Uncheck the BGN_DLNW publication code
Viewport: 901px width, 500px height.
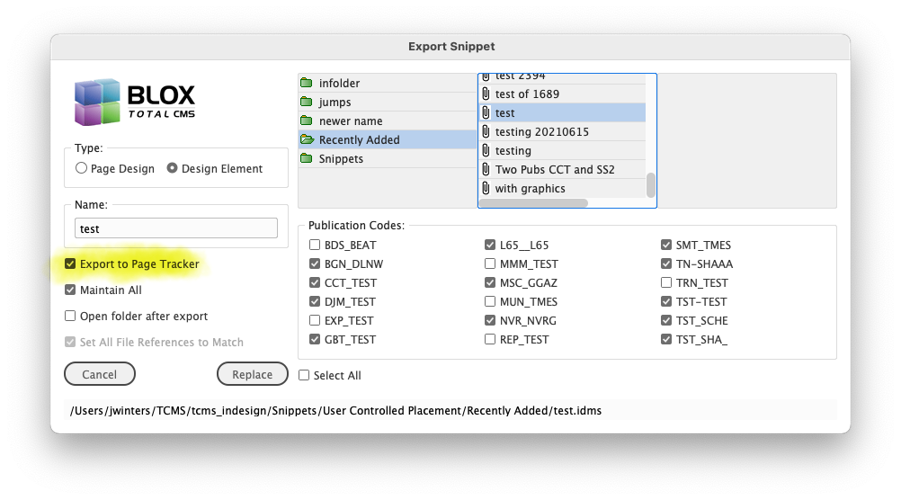(x=314, y=264)
